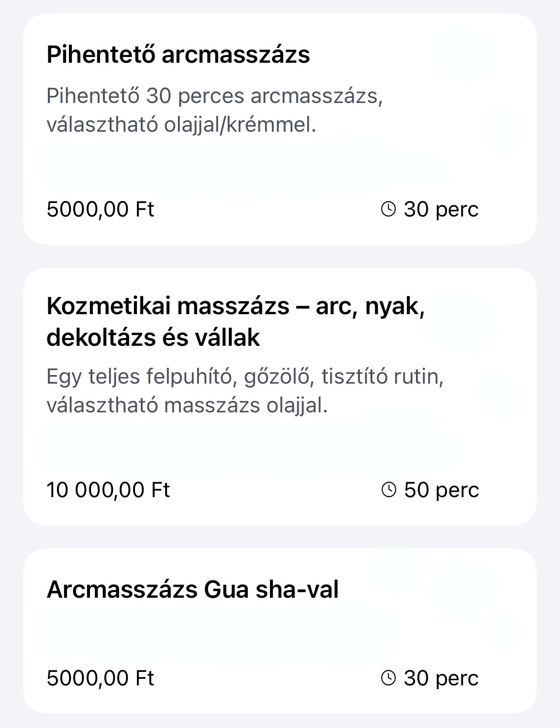The image size is (560, 728).
Task: Tap the 5000,00 Ft price of Gua sha massage
Action: (x=100, y=678)
